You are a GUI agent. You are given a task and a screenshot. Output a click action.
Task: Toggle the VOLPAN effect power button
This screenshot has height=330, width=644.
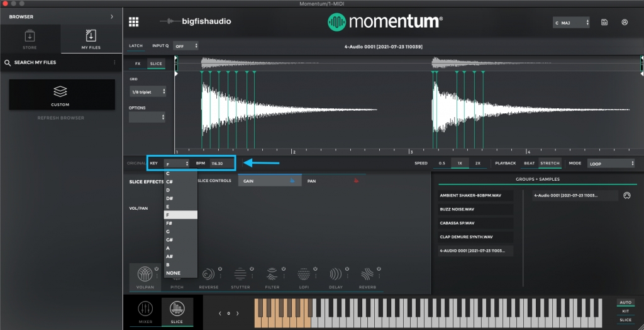pyautogui.click(x=157, y=269)
